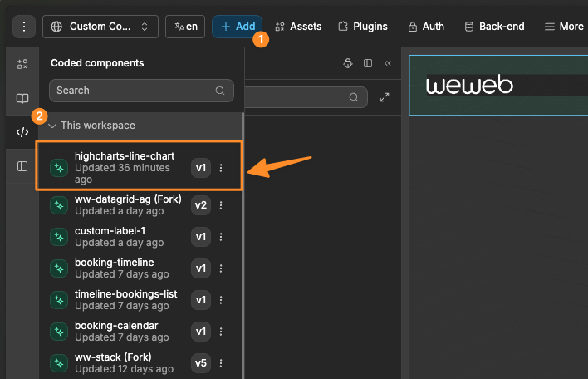Open options menu for highcharts-line-chart
Screen dimensions: 588x379
pyautogui.click(x=221, y=168)
